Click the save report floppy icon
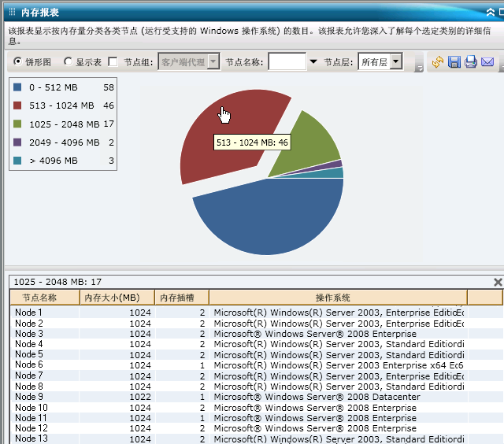 tap(454, 61)
